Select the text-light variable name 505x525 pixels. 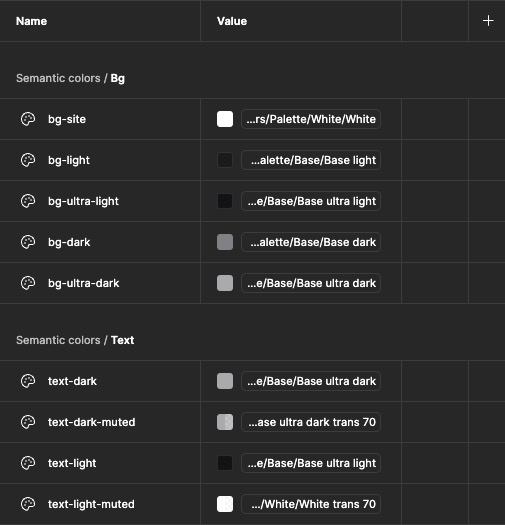point(72,463)
